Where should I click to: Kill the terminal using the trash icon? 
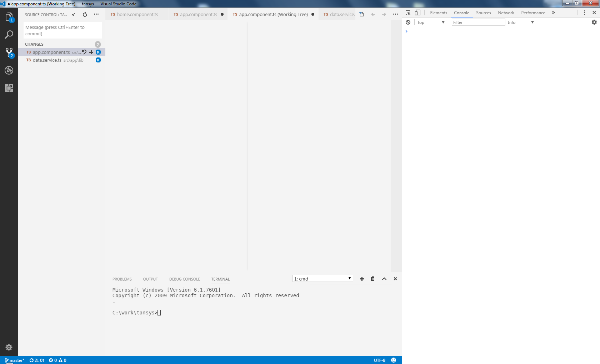pyautogui.click(x=373, y=279)
